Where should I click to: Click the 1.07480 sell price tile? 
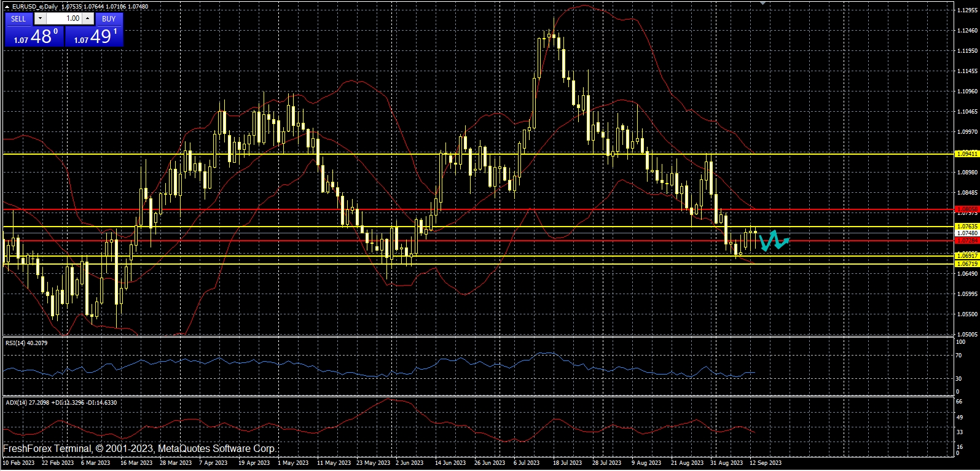click(34, 36)
